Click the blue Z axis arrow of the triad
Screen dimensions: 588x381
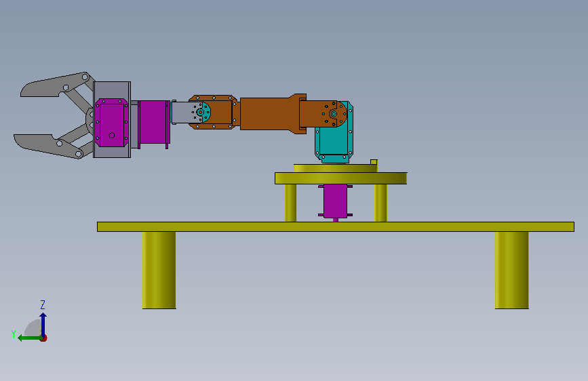click(x=43, y=324)
